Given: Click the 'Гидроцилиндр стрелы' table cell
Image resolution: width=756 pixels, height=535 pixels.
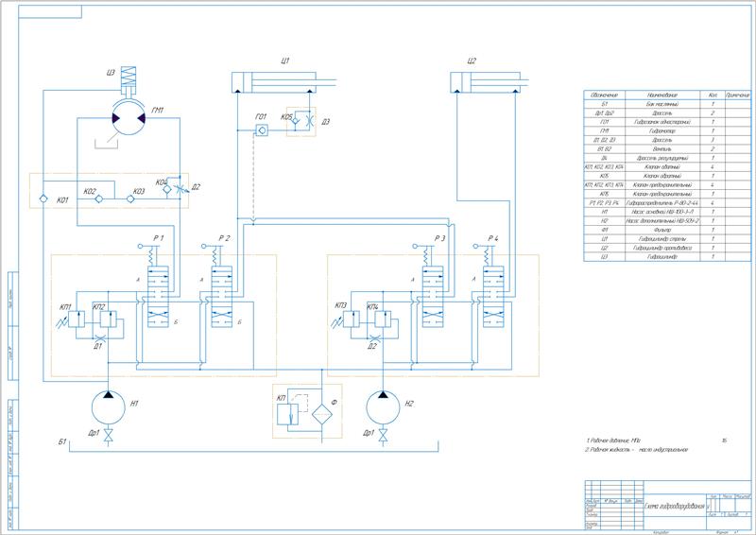Looking at the screenshot, I should 662,239.
